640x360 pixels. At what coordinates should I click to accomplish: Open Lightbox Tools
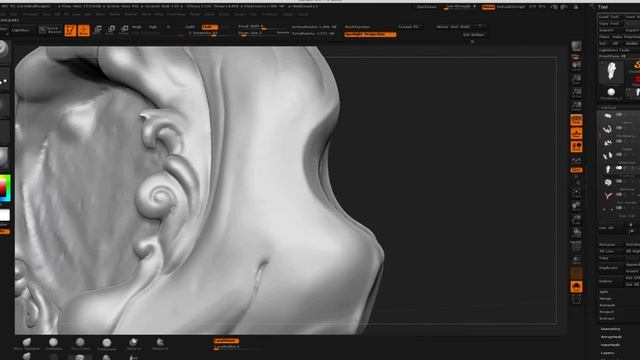(614, 50)
